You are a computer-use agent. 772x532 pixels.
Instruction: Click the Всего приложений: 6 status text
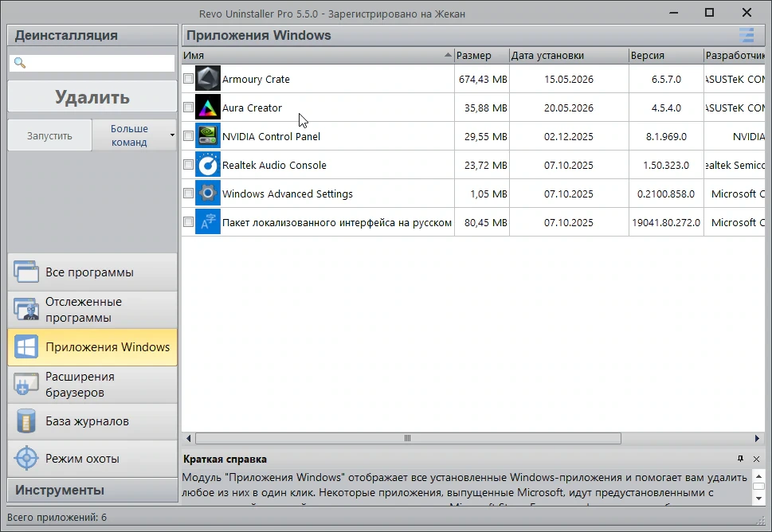pos(57,517)
